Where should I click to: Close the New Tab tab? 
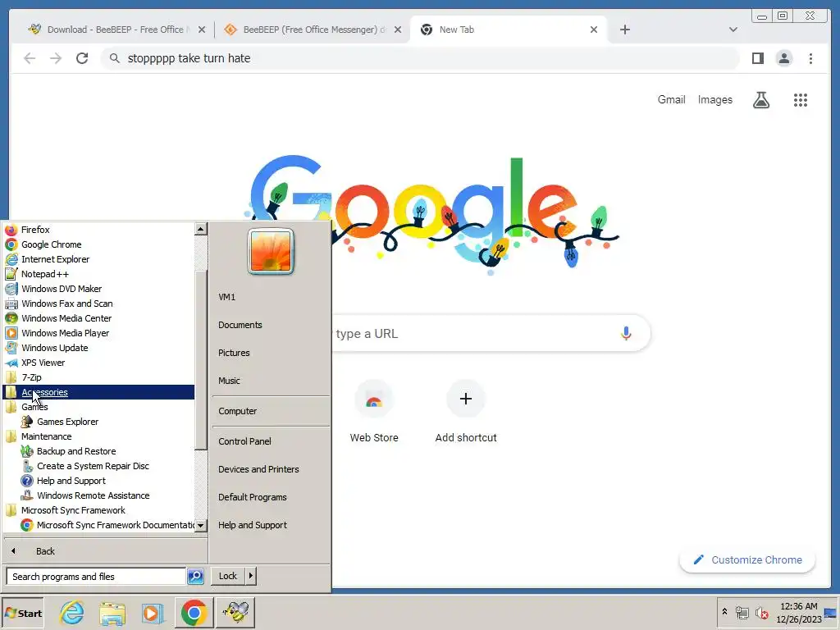click(x=594, y=30)
